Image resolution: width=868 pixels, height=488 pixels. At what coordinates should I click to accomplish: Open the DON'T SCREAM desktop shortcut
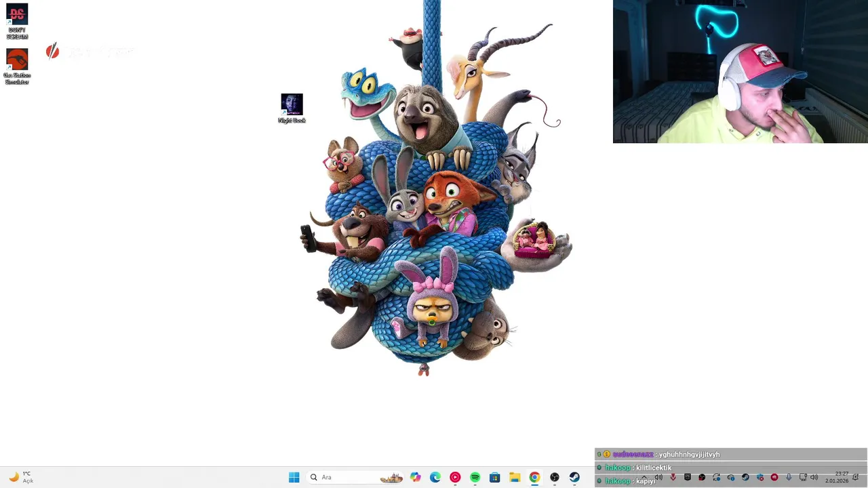pos(17,22)
